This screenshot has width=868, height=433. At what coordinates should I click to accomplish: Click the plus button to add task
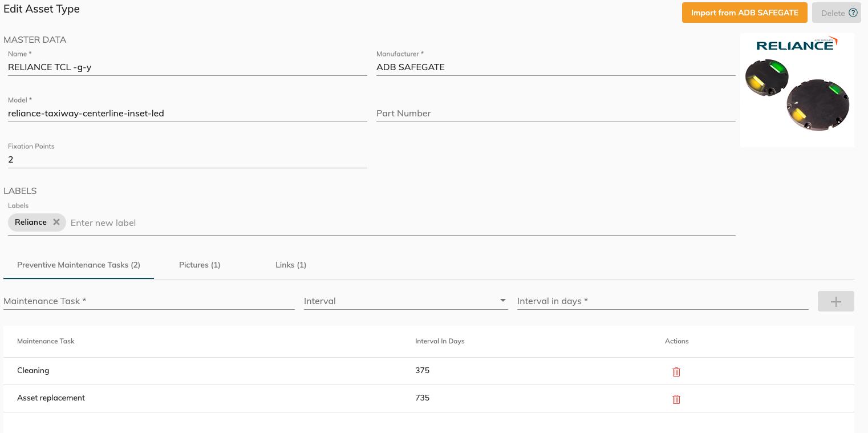[x=835, y=301]
